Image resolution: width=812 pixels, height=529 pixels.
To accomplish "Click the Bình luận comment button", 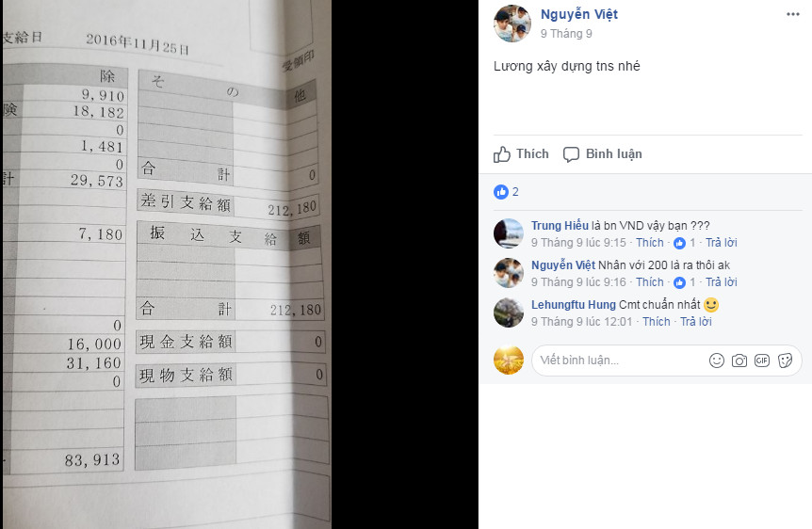I will (x=603, y=153).
